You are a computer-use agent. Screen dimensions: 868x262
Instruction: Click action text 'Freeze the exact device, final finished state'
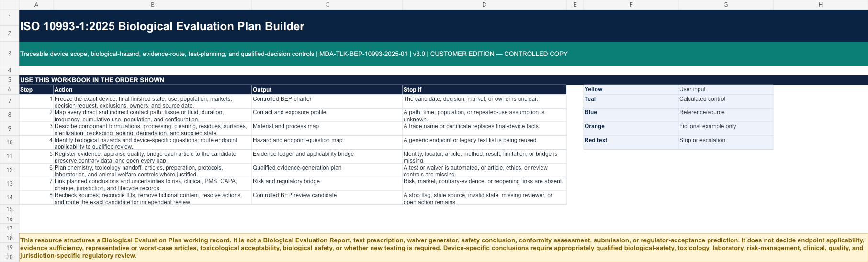click(153, 101)
